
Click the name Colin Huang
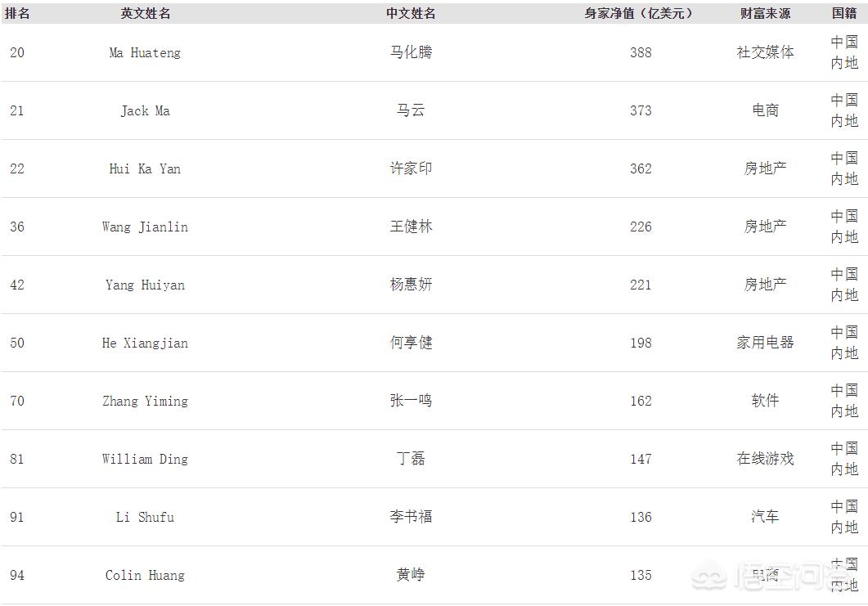145,575
